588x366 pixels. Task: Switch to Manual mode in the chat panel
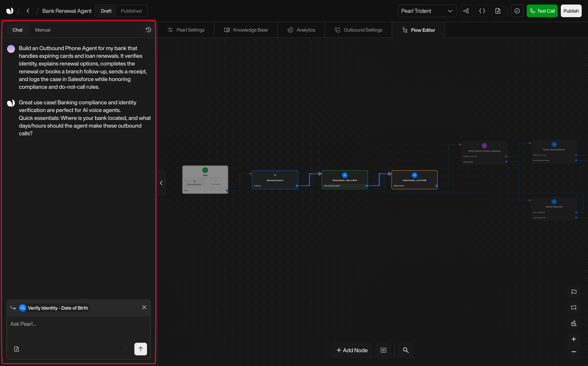click(x=43, y=30)
